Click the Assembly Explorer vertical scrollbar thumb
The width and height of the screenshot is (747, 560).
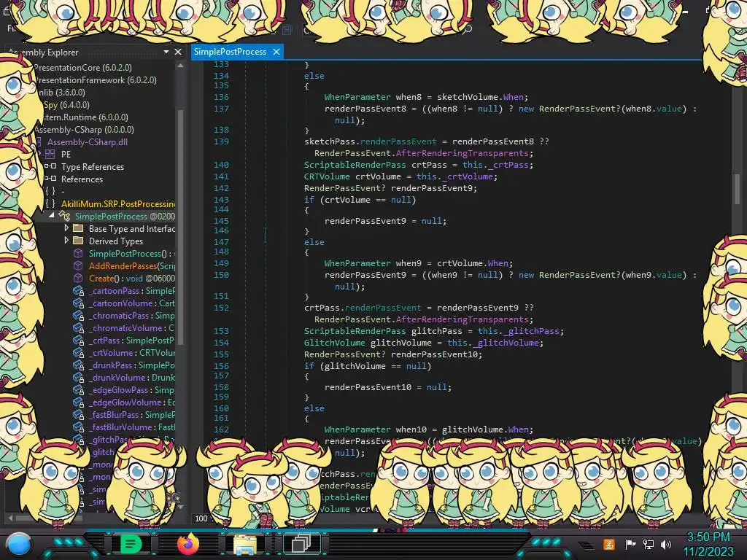[181, 226]
